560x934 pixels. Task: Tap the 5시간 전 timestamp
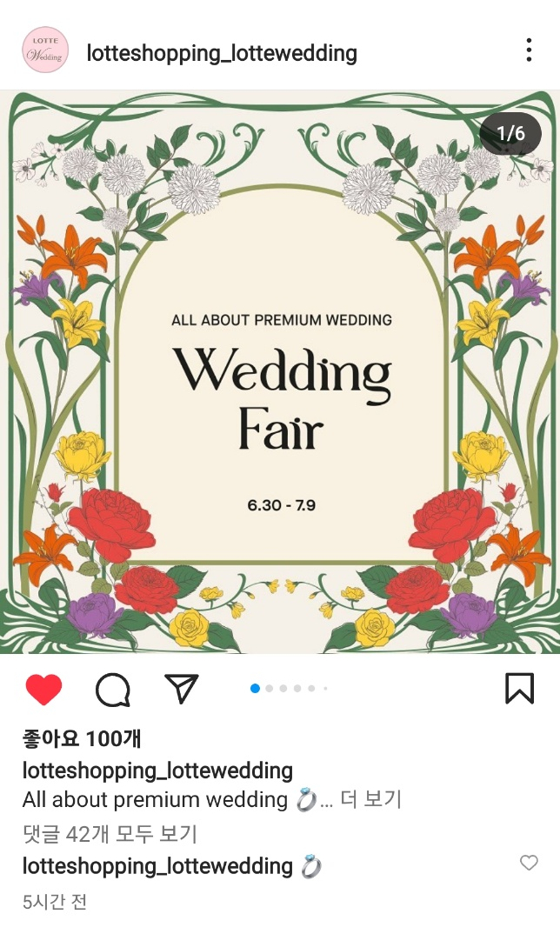click(x=55, y=901)
